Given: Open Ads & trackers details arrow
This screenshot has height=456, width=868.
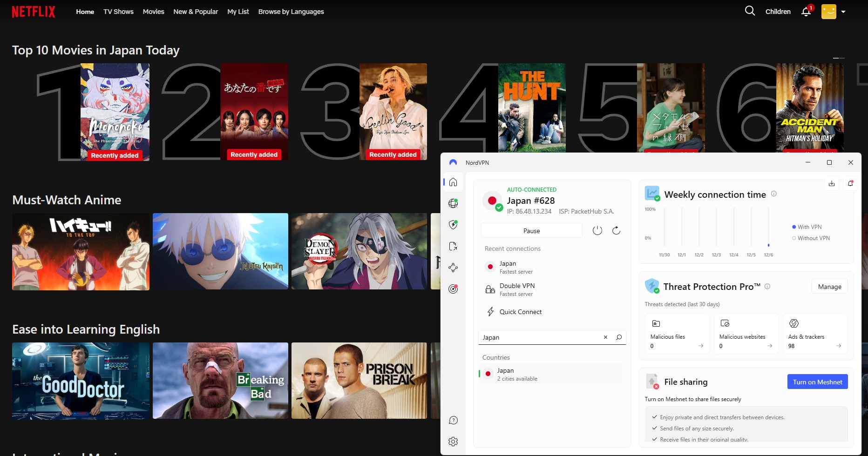Looking at the screenshot, I should point(839,346).
